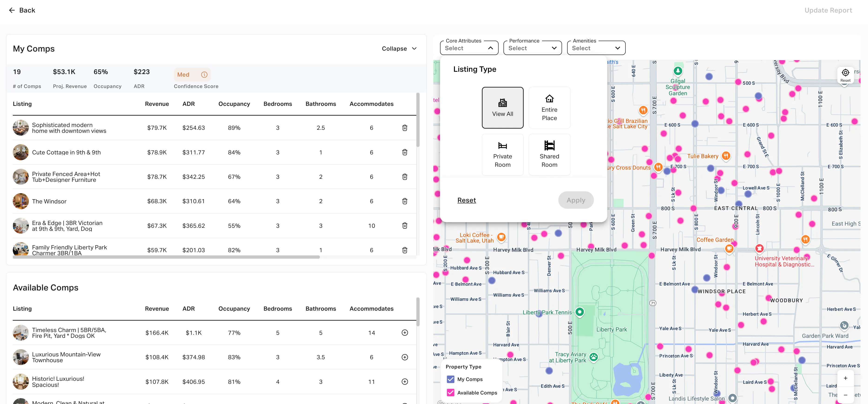The image size is (868, 404).
Task: Delete the Private Fenced Area+Hot Tub comp
Action: tap(405, 177)
